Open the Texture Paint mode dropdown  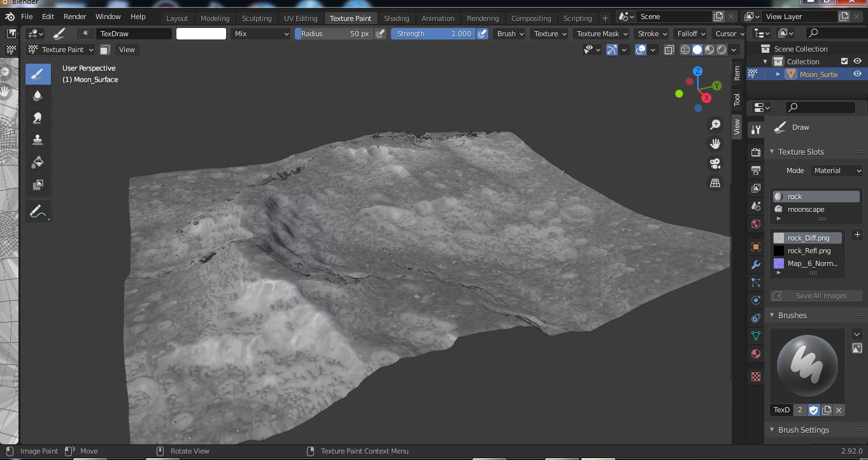(60, 50)
